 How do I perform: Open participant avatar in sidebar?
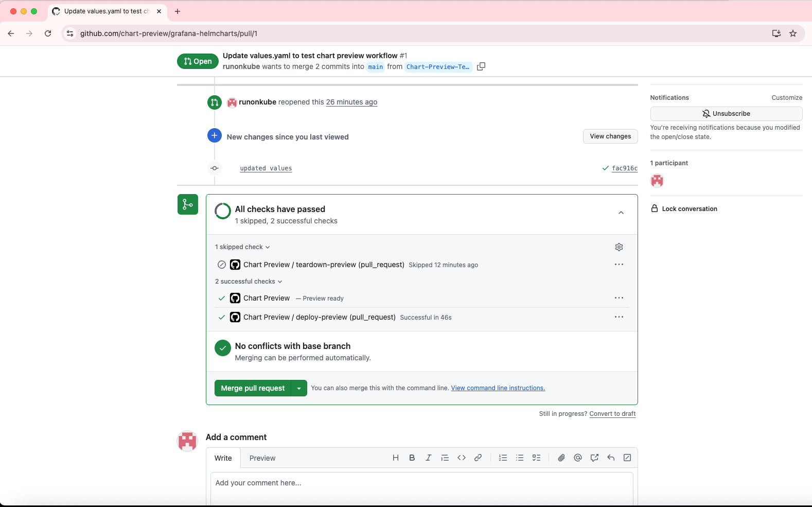[657, 181]
